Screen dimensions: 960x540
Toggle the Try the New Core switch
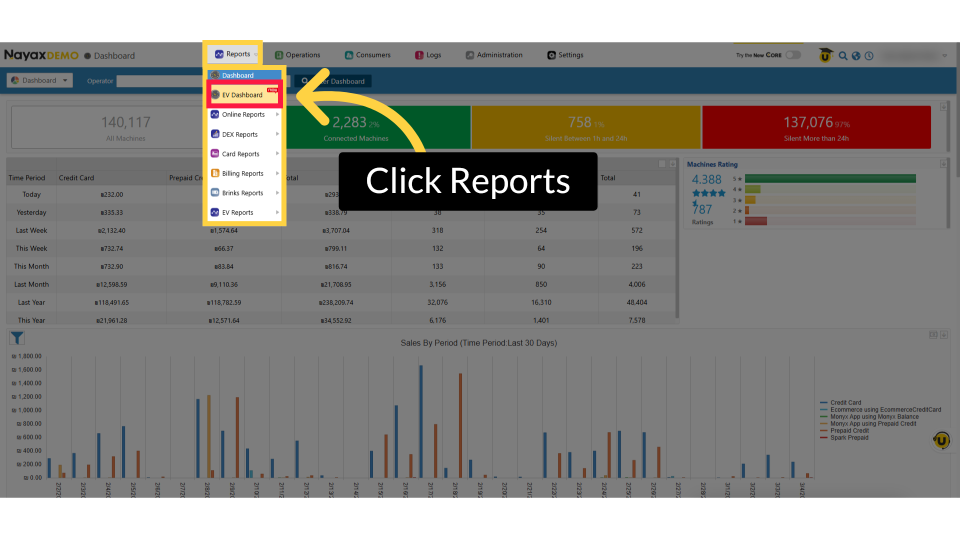pyautogui.click(x=793, y=55)
